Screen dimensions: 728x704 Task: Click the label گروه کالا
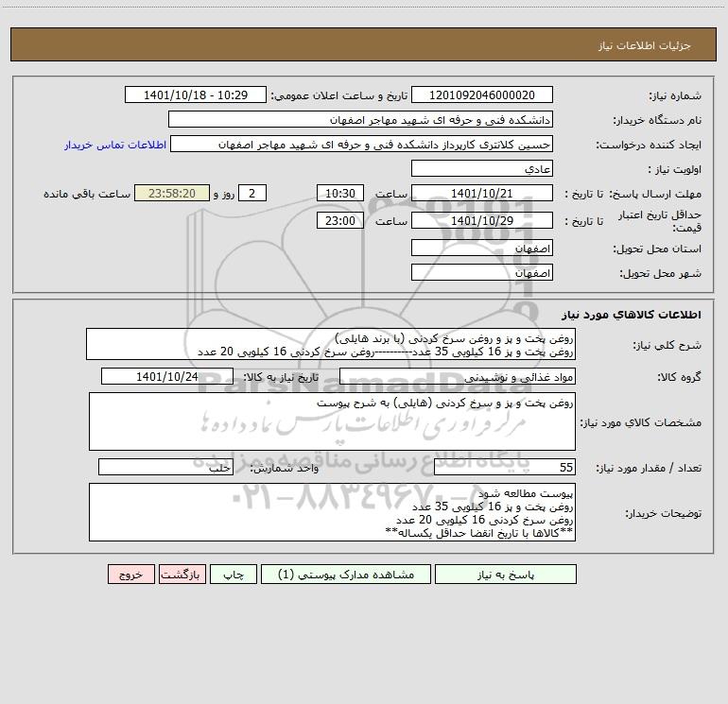click(x=679, y=377)
